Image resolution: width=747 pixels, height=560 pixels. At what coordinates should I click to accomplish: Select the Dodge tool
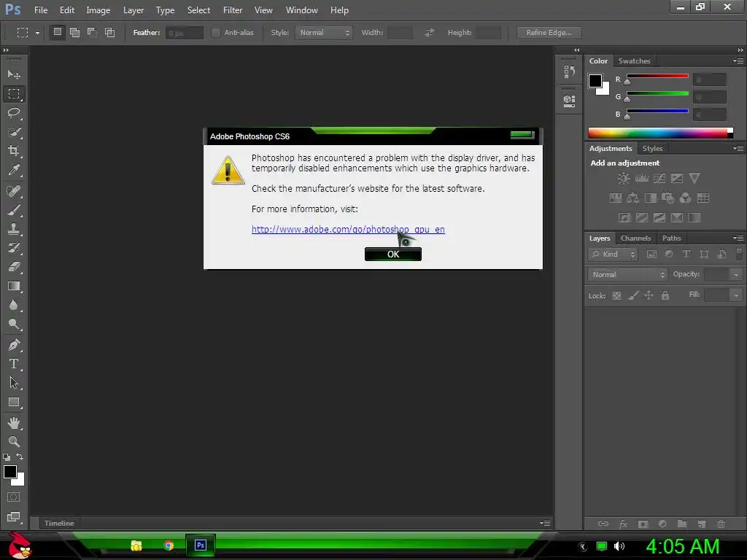click(14, 324)
